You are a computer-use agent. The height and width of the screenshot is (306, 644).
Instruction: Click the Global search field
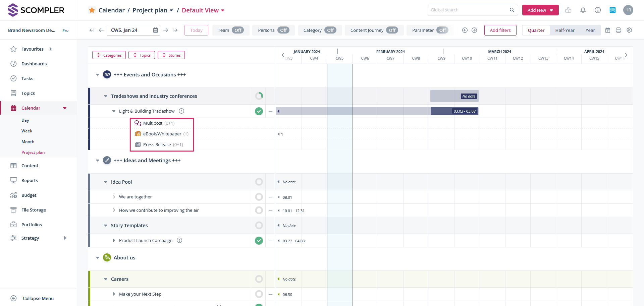click(x=469, y=10)
